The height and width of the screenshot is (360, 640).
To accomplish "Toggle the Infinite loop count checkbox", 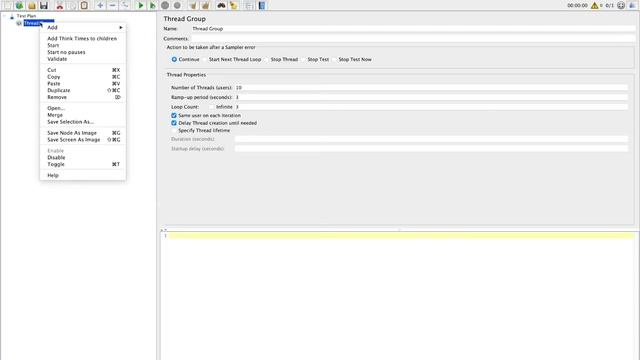I will pyautogui.click(x=211, y=107).
